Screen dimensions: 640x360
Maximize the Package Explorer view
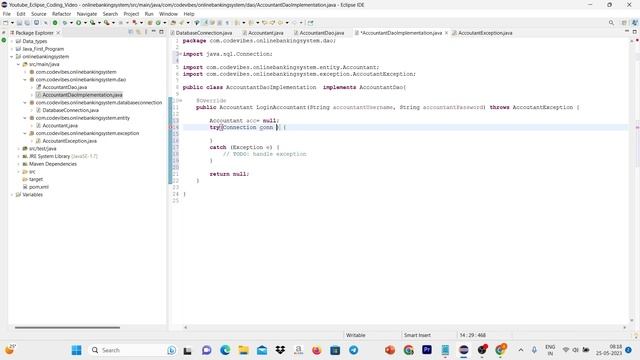(x=161, y=32)
